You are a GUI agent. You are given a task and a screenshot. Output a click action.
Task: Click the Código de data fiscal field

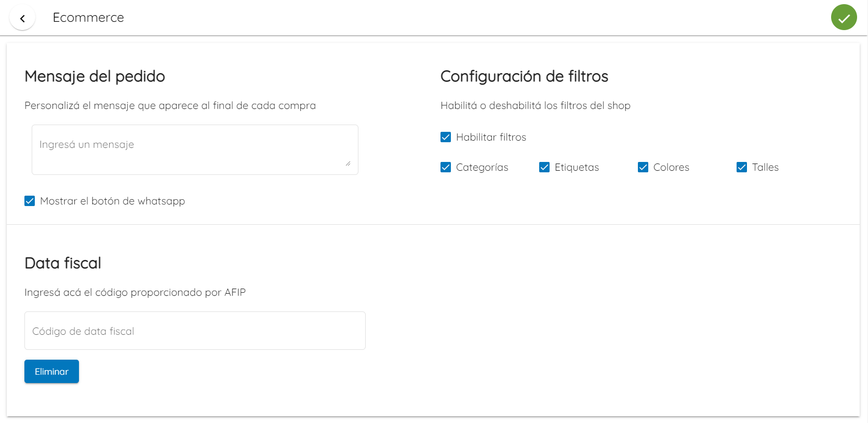pyautogui.click(x=195, y=331)
